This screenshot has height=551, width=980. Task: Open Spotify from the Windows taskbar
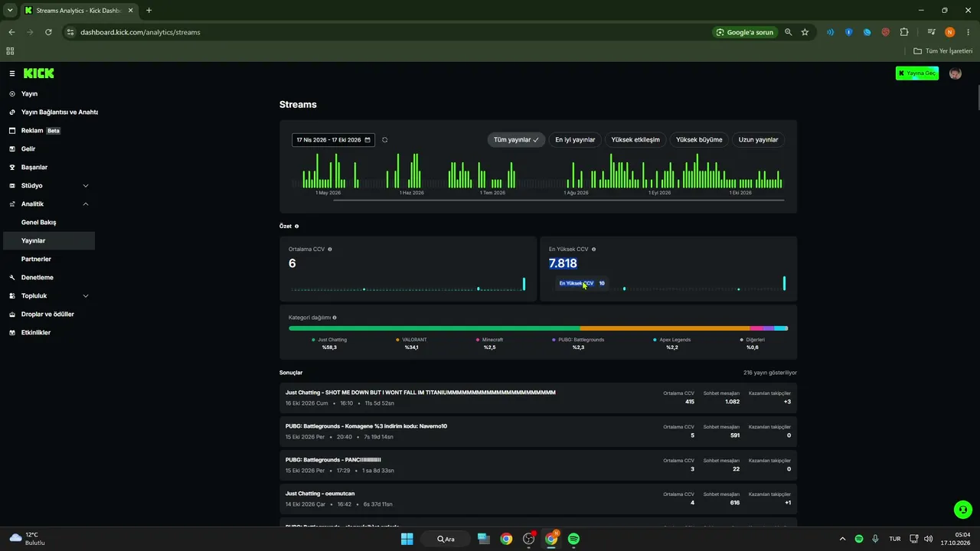[573, 539]
